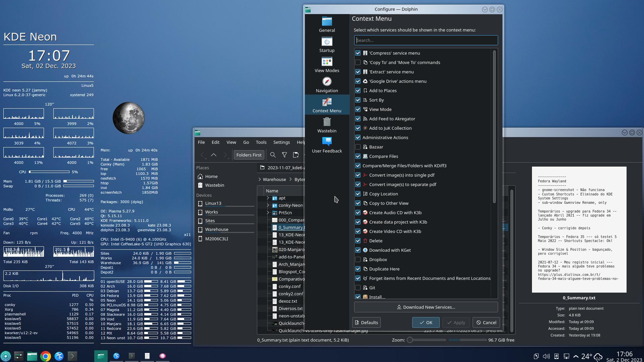Uncheck the Delete service entry
Image resolution: width=644 pixels, height=362 pixels.
pos(358,241)
